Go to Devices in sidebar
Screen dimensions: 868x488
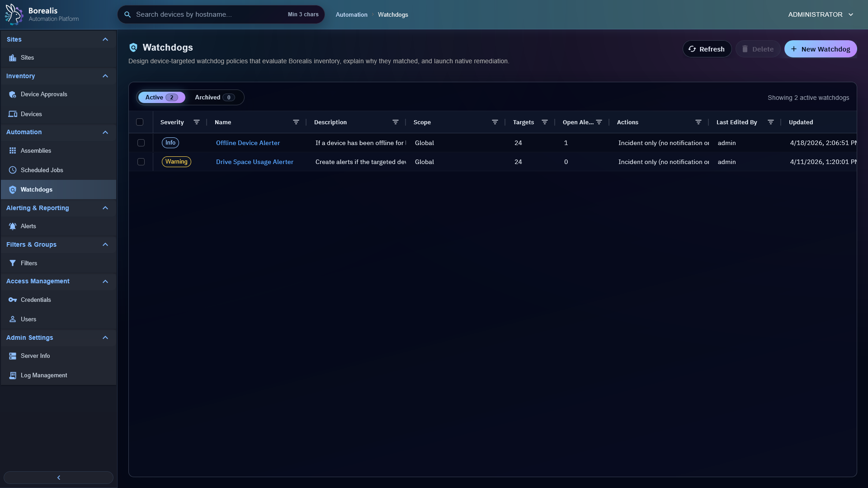pyautogui.click(x=58, y=114)
